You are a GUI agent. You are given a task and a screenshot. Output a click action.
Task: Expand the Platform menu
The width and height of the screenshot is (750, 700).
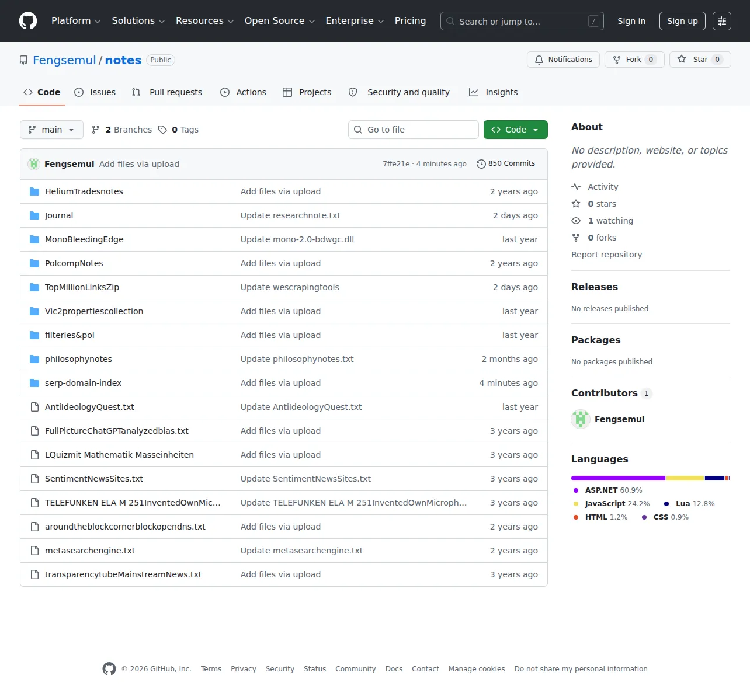76,21
